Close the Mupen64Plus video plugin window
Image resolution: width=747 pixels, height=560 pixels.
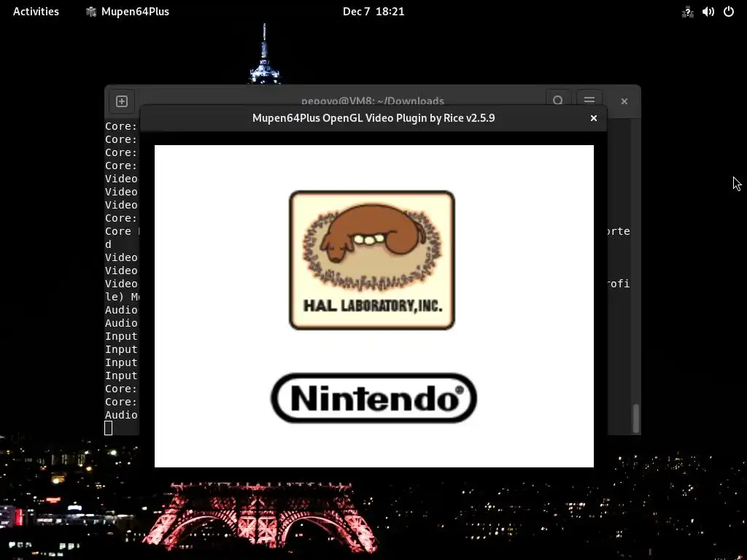(594, 118)
